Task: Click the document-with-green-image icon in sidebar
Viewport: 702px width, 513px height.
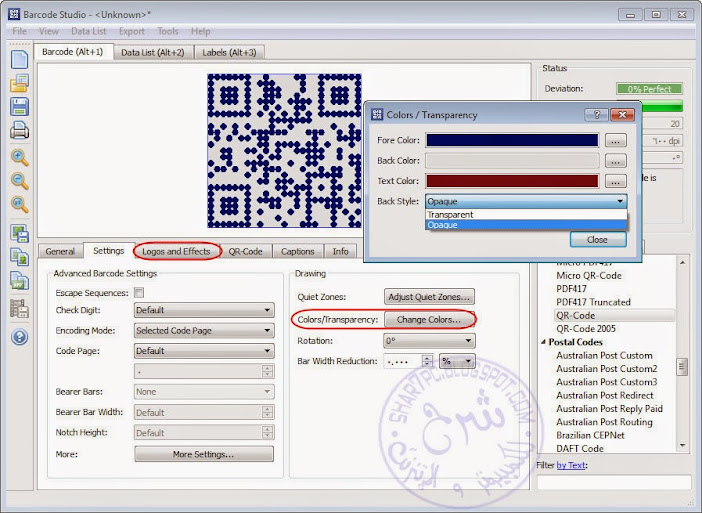Action: pos(19,281)
